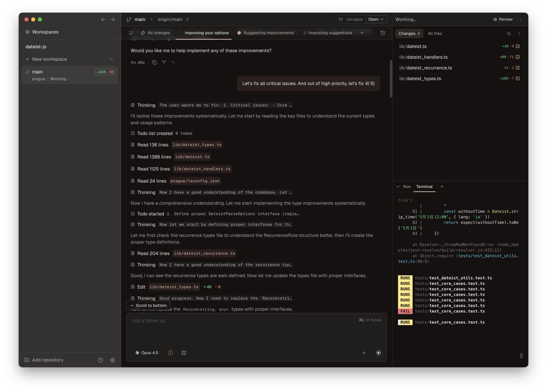Select the Changes tab

409,33
